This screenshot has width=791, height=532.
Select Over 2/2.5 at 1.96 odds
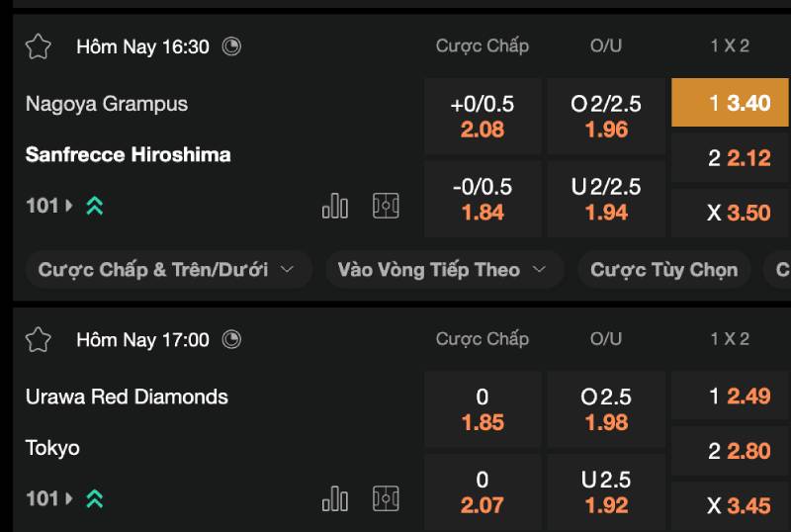606,117
